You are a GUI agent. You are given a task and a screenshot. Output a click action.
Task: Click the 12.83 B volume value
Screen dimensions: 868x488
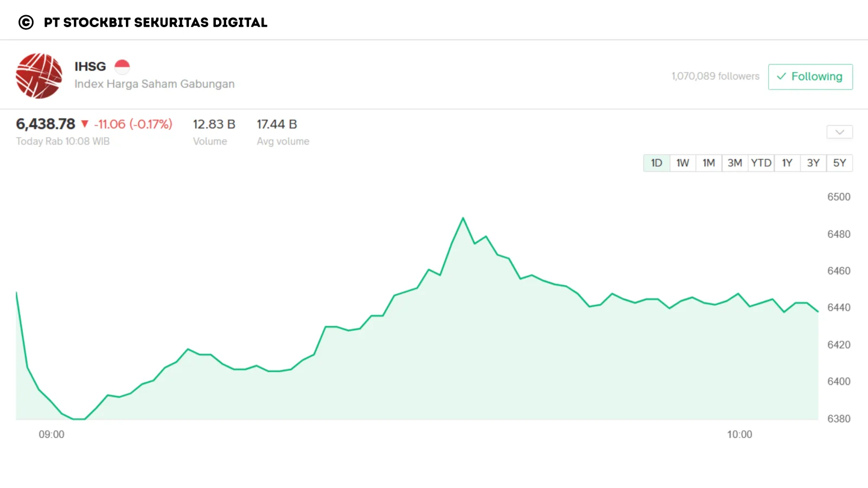tap(214, 124)
